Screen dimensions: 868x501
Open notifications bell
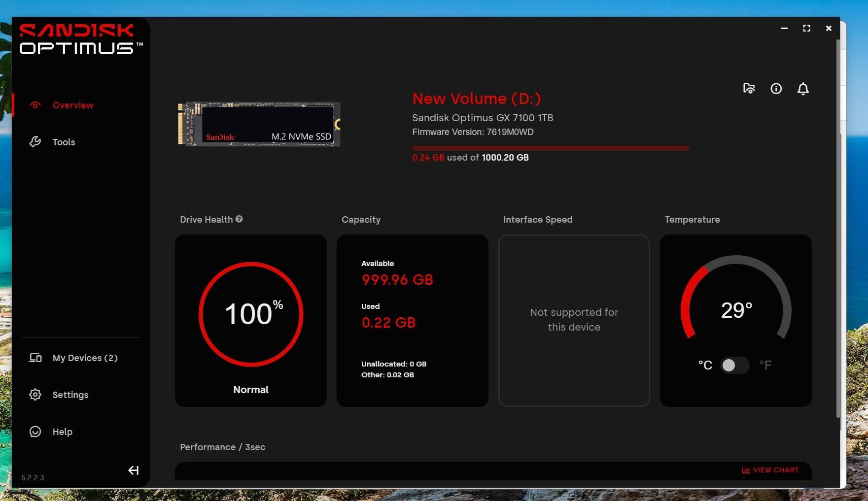[x=803, y=89]
